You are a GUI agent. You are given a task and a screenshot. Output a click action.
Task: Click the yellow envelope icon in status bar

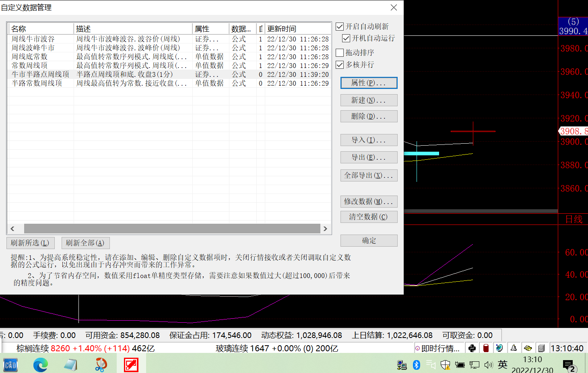coord(528,348)
